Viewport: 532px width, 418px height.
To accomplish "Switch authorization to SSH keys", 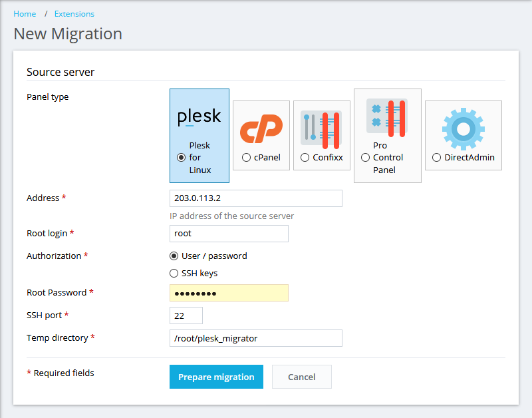I will [x=174, y=273].
